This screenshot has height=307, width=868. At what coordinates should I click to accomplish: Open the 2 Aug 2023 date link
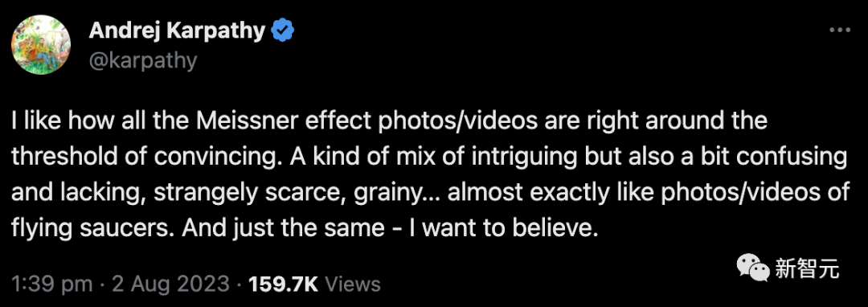pyautogui.click(x=170, y=284)
